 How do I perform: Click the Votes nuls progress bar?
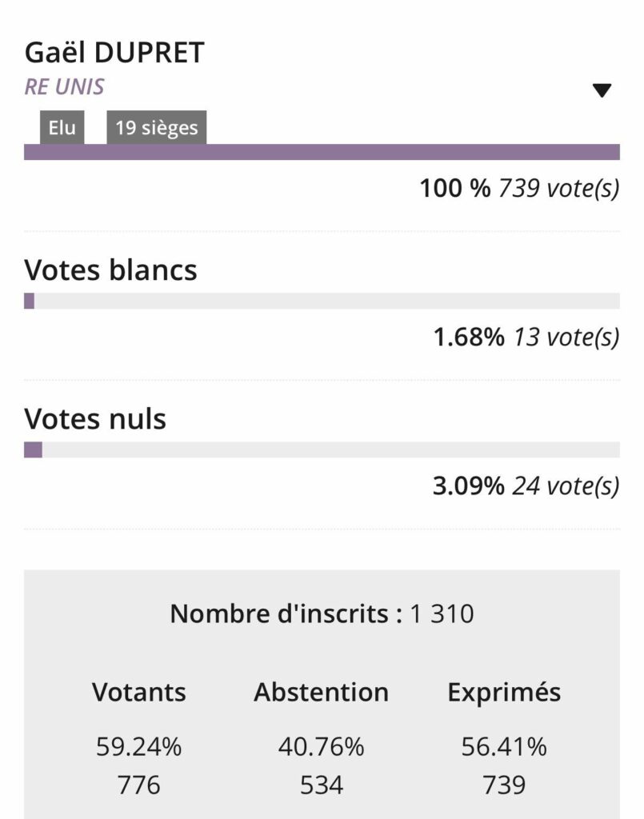pyautogui.click(x=322, y=450)
